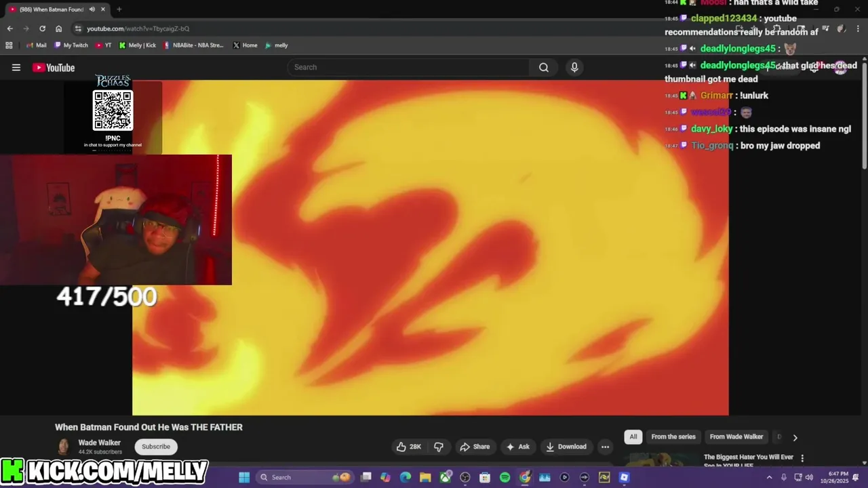This screenshot has width=868, height=488.
Task: Select the From Wade Walker chip
Action: pyautogui.click(x=736, y=437)
